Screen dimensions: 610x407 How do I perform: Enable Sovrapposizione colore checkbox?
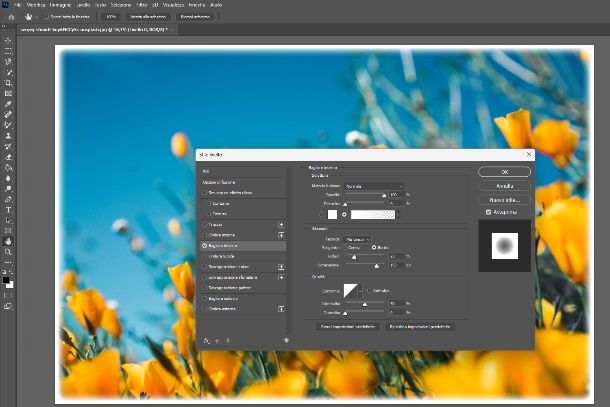coord(205,267)
